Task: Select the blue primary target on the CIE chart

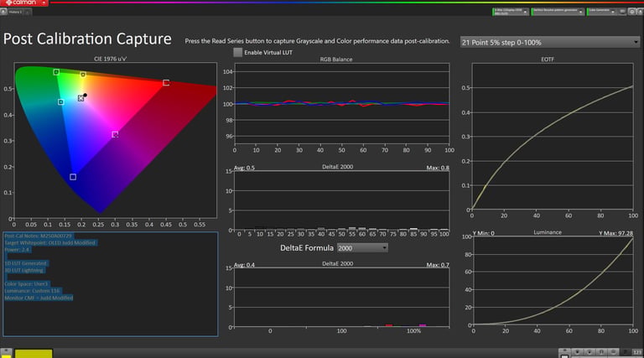Action: coord(73,177)
